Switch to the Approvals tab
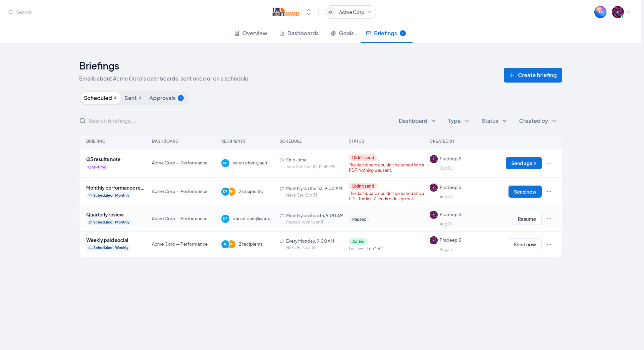Screen dimensions: 644x350 click(x=166, y=98)
